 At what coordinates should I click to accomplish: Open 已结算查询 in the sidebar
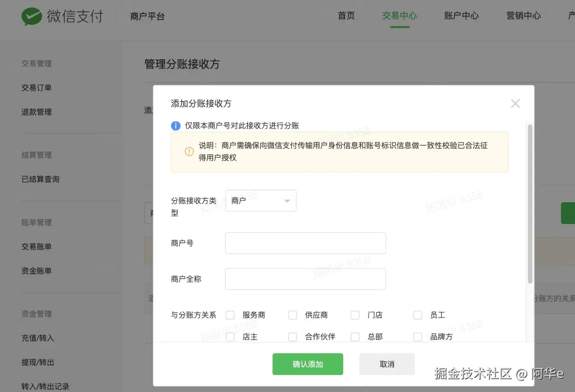pyautogui.click(x=40, y=179)
